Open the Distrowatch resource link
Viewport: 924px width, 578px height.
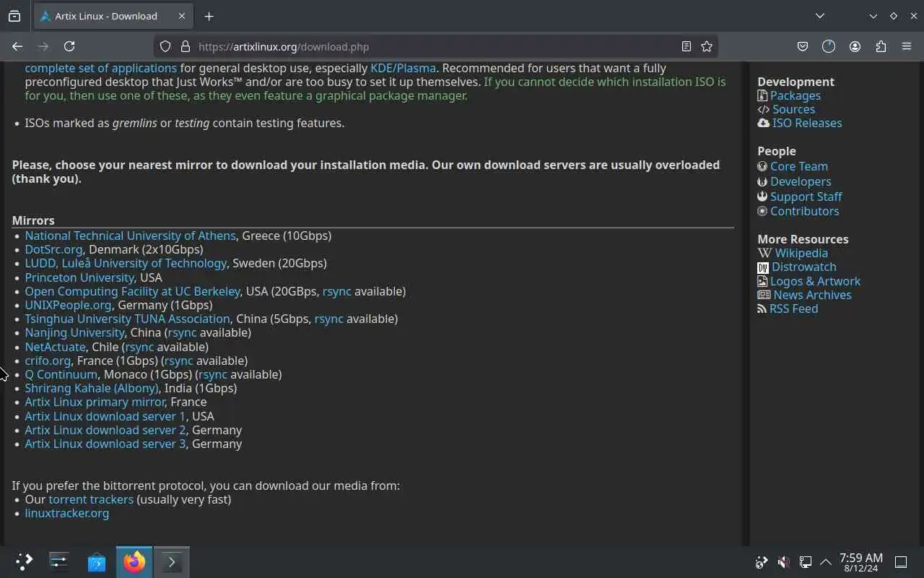click(x=803, y=267)
